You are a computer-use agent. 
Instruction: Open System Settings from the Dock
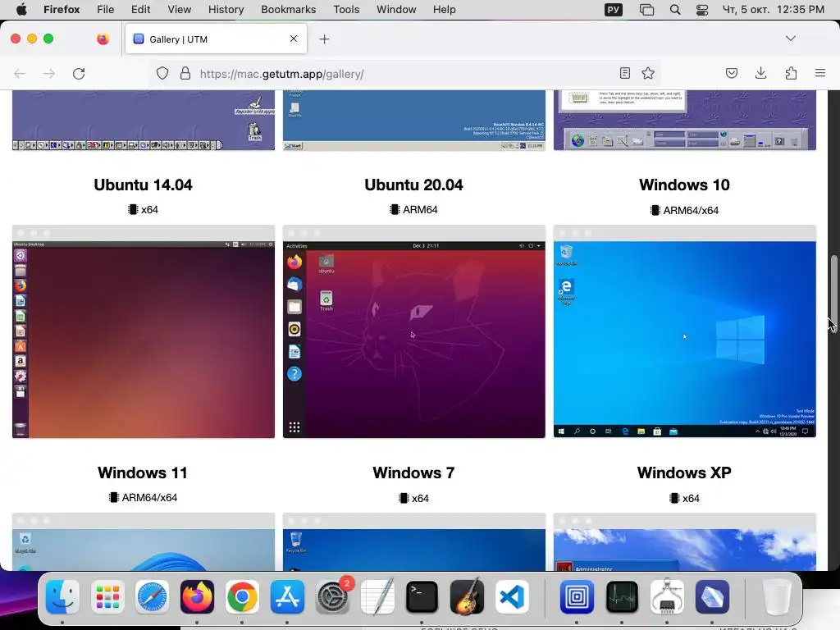[333, 596]
